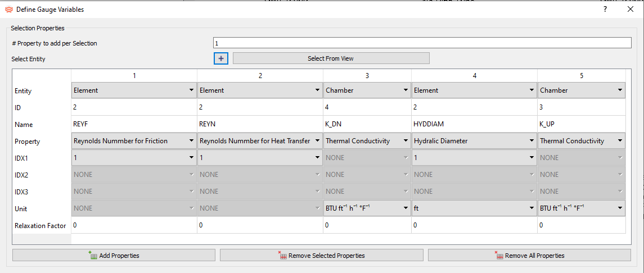
Task: Click the Define Gauge Variables app icon
Action: click(x=8, y=10)
